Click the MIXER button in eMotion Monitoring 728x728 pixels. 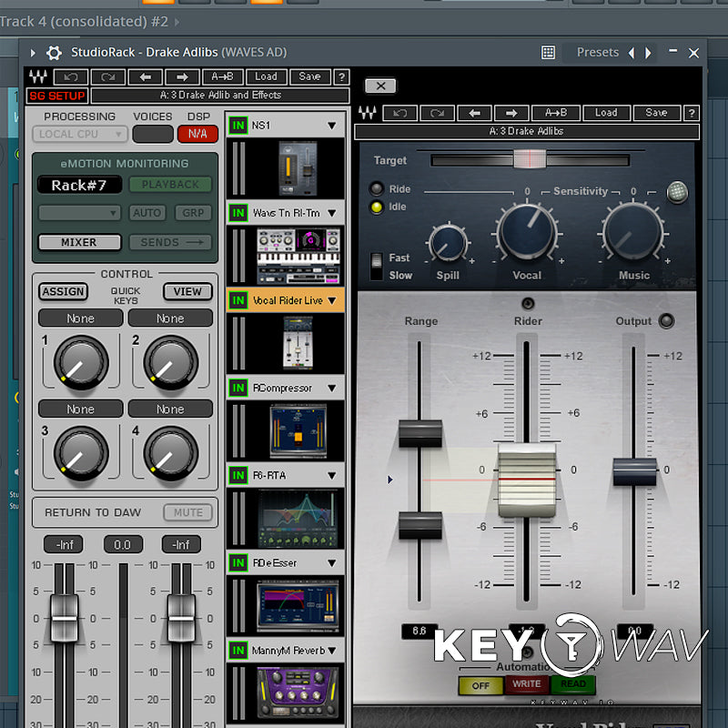tap(79, 242)
